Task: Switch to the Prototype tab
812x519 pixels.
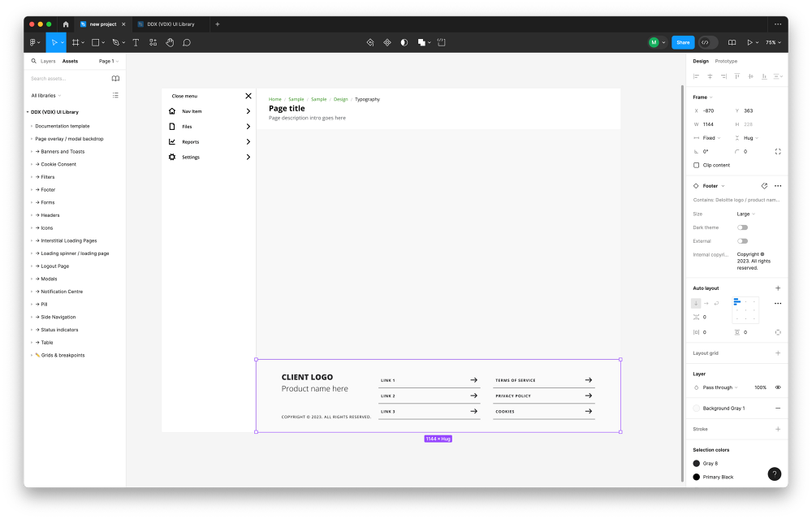Action: click(726, 61)
